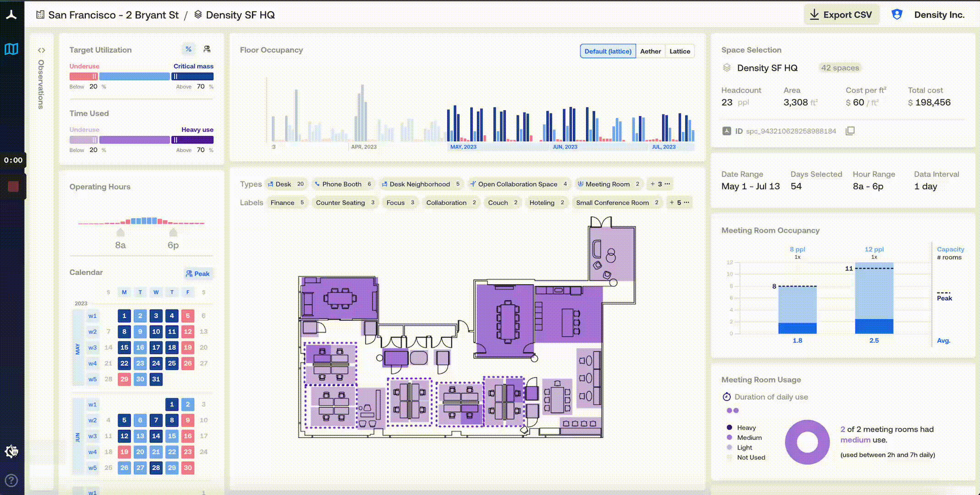This screenshot has height=495, width=980.
Task: Switch Target Utilization to people count mode
Action: coord(207,49)
